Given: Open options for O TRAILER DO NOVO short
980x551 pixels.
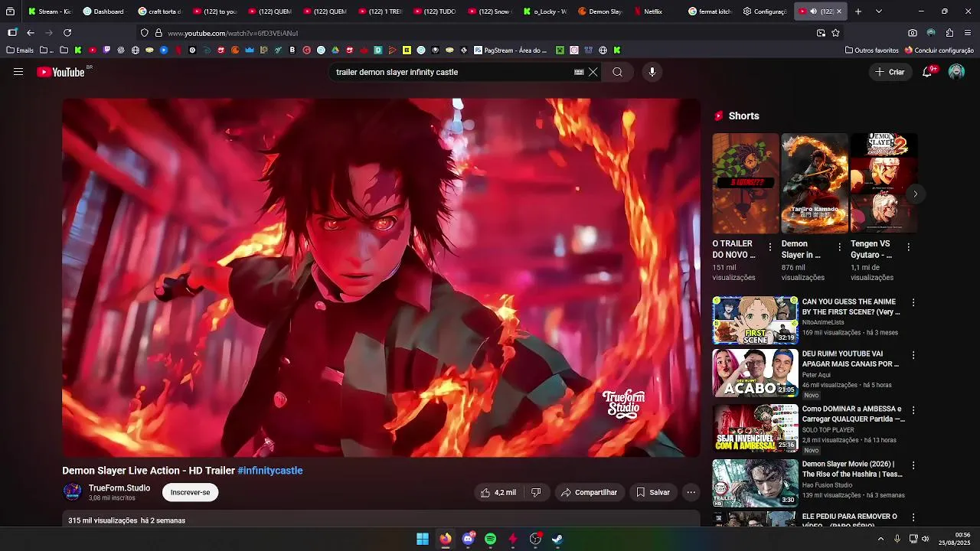Looking at the screenshot, I should (x=770, y=247).
